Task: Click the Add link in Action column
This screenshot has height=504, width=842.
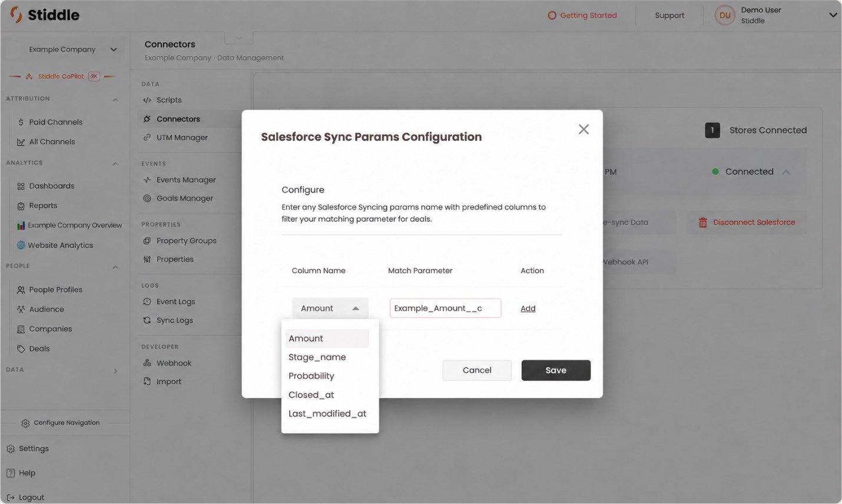Action: pyautogui.click(x=528, y=309)
